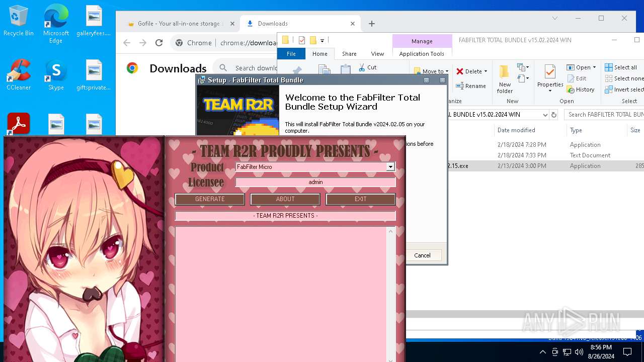Image resolution: width=644 pixels, height=362 pixels.
Task: Open the Customize Quick Access Toolbar dropdown
Action: point(322,40)
